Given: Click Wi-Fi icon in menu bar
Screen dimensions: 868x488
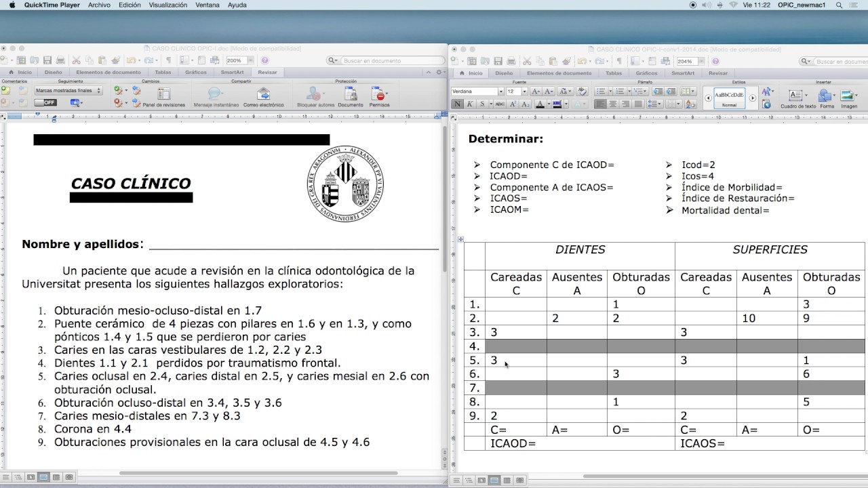Looking at the screenshot, I should point(733,5).
